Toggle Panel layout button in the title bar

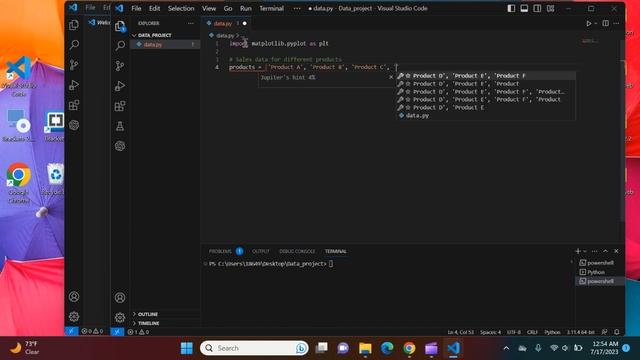(524, 8)
